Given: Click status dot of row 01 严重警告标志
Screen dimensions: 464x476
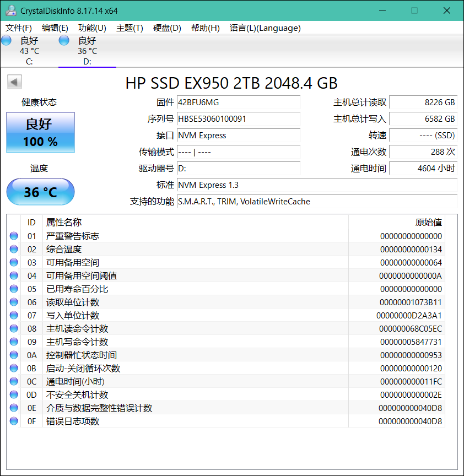Looking at the screenshot, I should pyautogui.click(x=14, y=236).
